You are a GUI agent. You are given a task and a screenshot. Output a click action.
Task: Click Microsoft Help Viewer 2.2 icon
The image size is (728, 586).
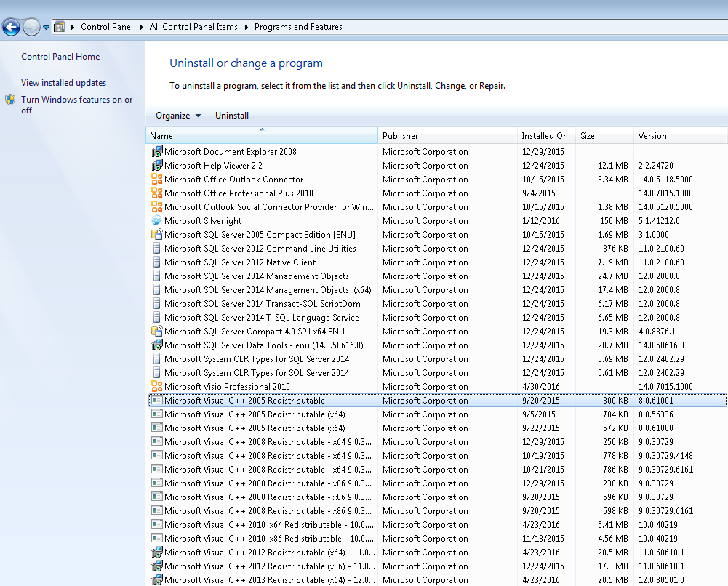pyautogui.click(x=157, y=165)
